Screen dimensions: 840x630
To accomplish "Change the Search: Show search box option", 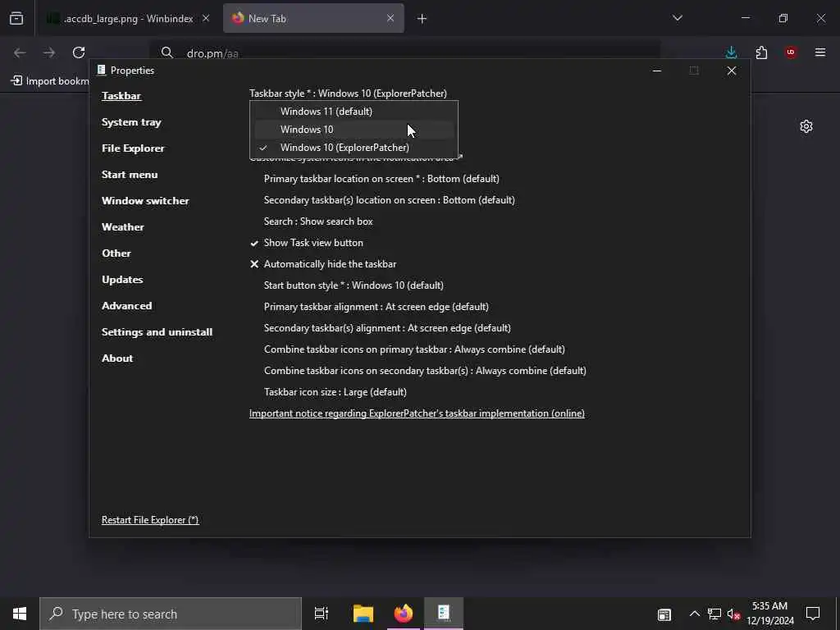I will click(318, 221).
